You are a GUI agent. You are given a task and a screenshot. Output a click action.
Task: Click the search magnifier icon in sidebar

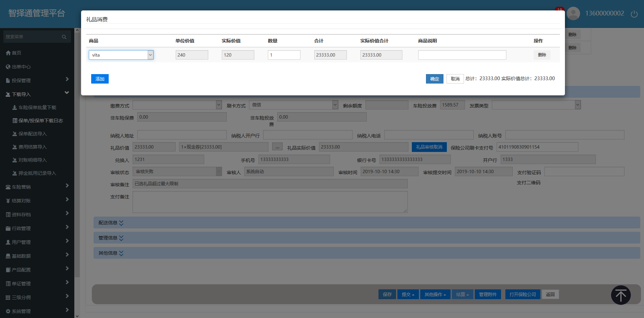coord(64,37)
